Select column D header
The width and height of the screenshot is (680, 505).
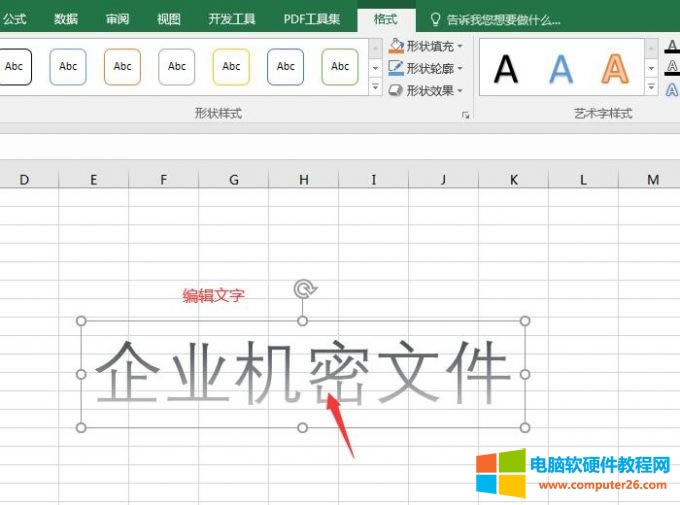click(24, 179)
